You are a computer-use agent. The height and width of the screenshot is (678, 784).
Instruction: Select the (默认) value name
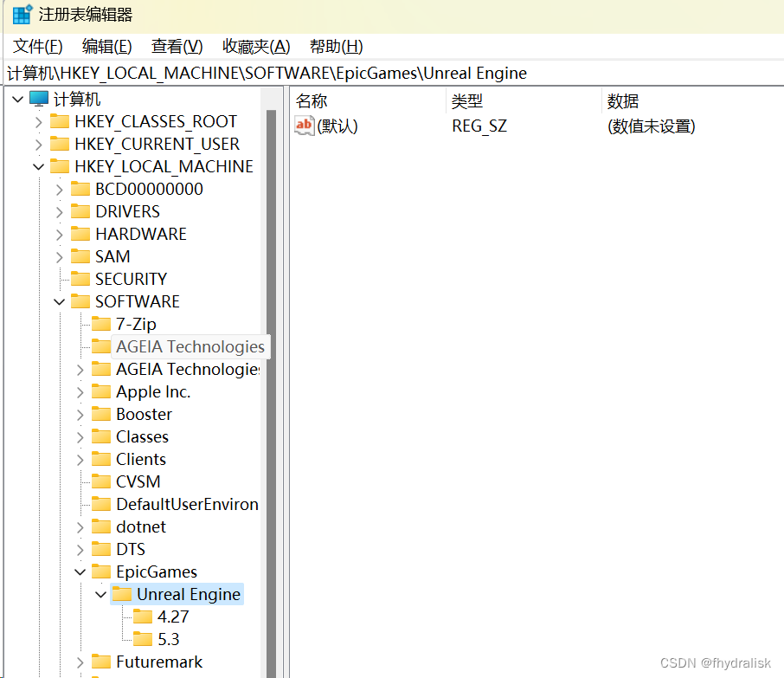click(x=337, y=126)
